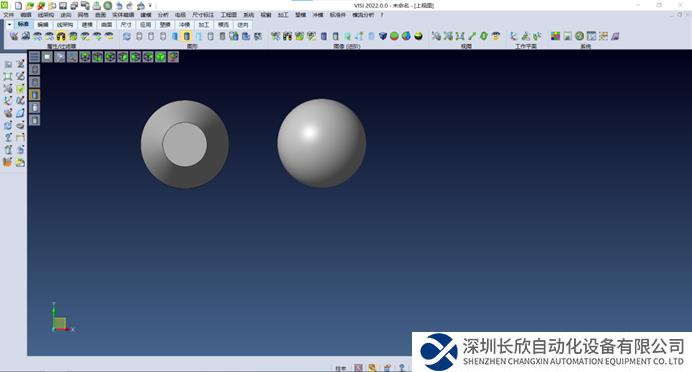Select the solid green cube view icon
Viewport: 692px width, 372px height.
[x=161, y=56]
